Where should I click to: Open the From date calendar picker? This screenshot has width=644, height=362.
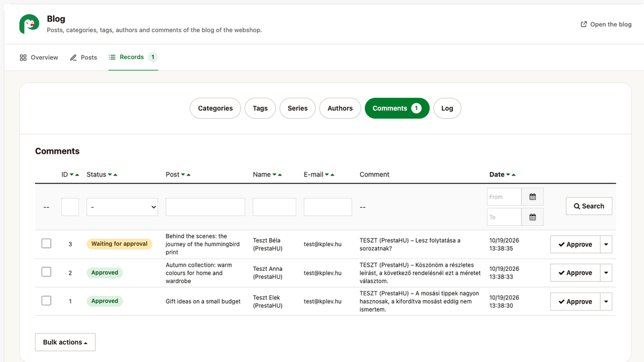pyautogui.click(x=532, y=197)
